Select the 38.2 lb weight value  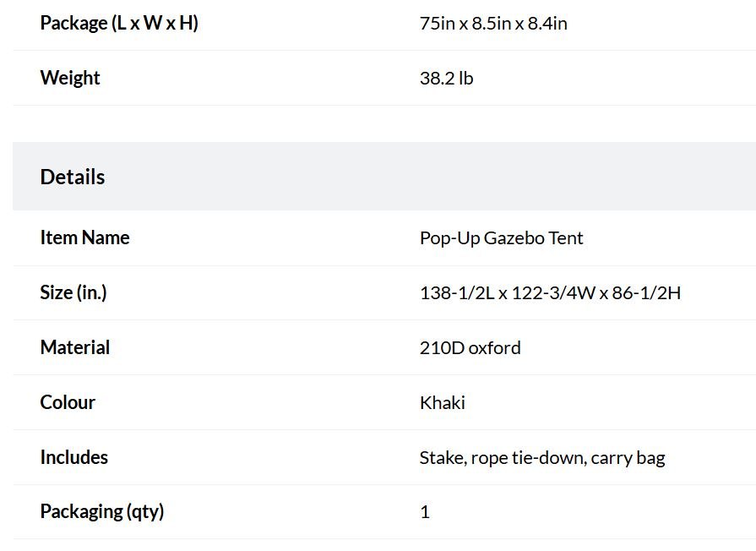click(447, 78)
